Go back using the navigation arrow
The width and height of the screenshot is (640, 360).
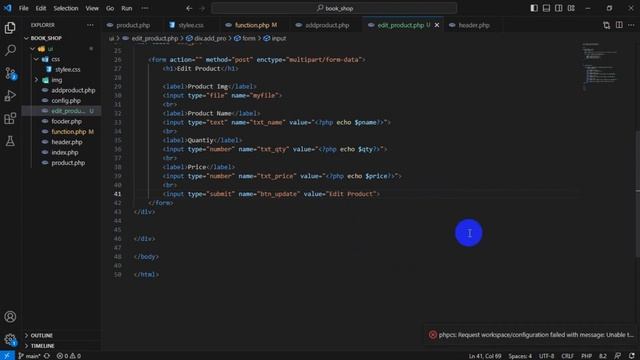tap(189, 8)
